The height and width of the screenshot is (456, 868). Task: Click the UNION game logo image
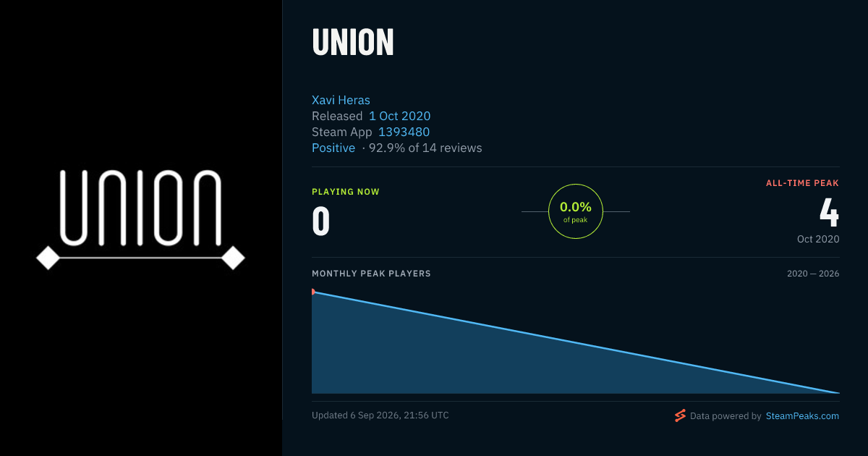pyautogui.click(x=141, y=219)
